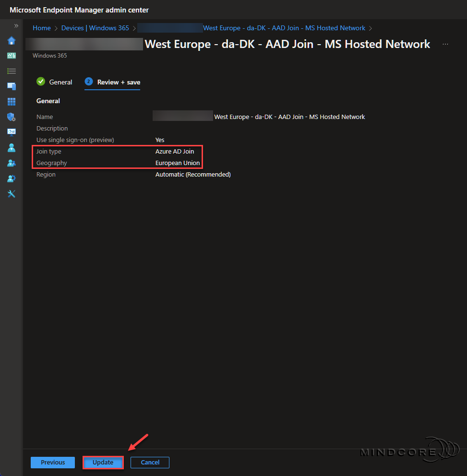Click the Previous button
The image size is (467, 476).
(52, 462)
